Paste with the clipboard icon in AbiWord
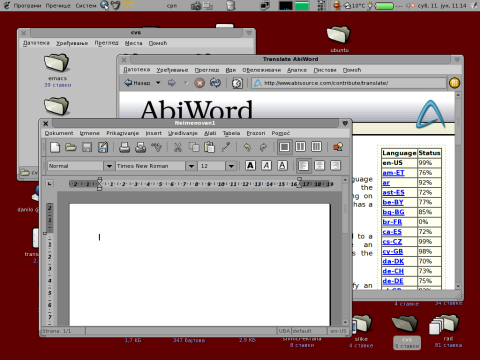480x360 pixels. click(x=210, y=147)
